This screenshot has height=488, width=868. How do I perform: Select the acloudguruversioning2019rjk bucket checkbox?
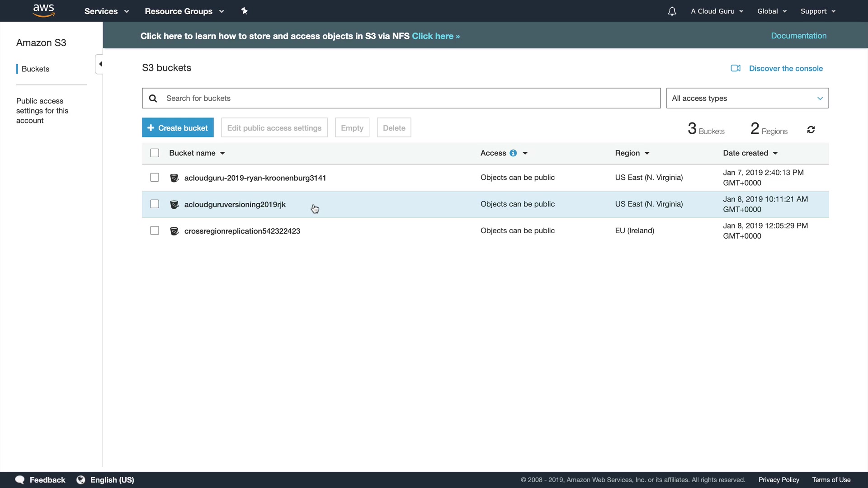(x=155, y=204)
